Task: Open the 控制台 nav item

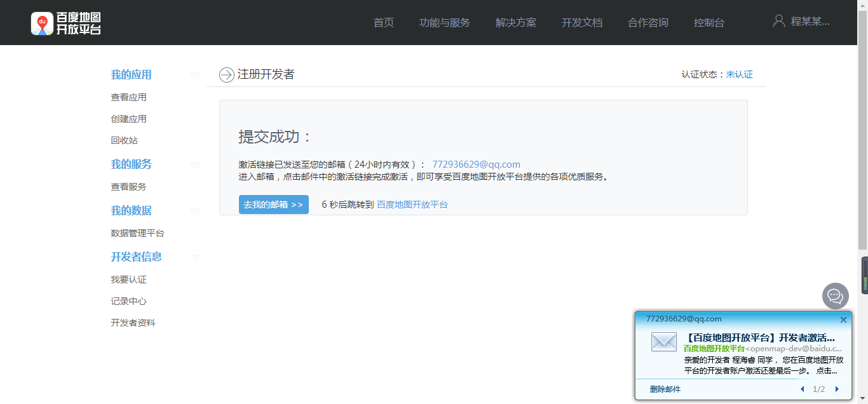Action: [709, 23]
